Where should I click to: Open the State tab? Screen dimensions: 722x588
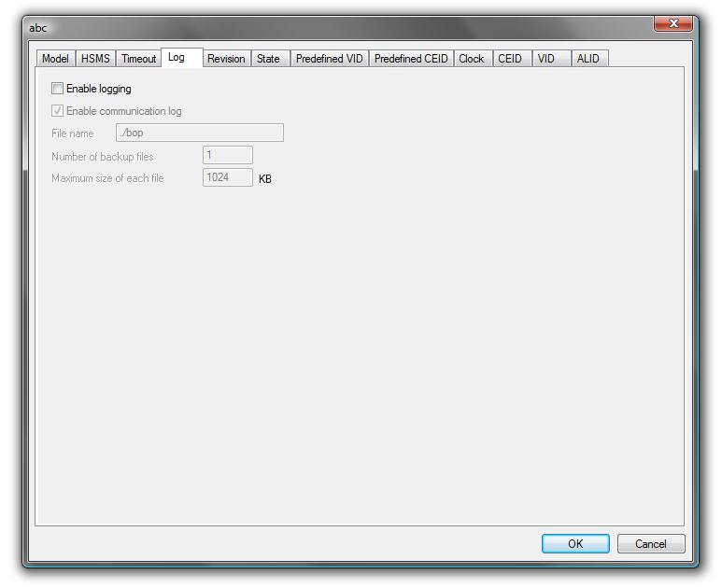268,59
